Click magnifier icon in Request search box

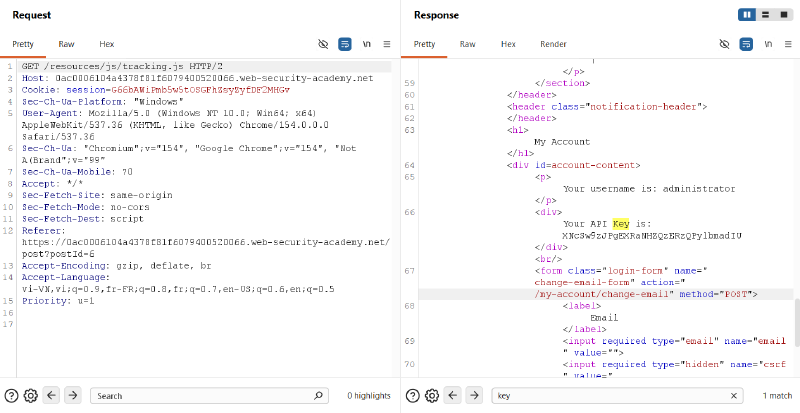(318, 396)
